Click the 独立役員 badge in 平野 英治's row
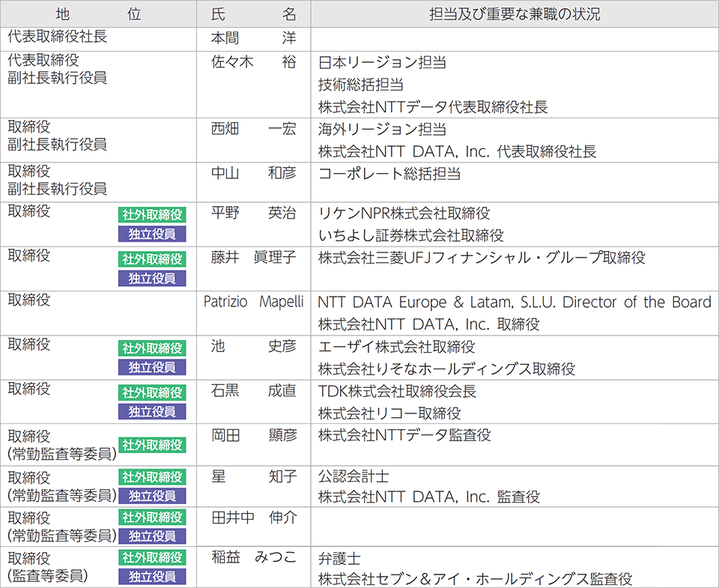719x588 pixels. [152, 234]
